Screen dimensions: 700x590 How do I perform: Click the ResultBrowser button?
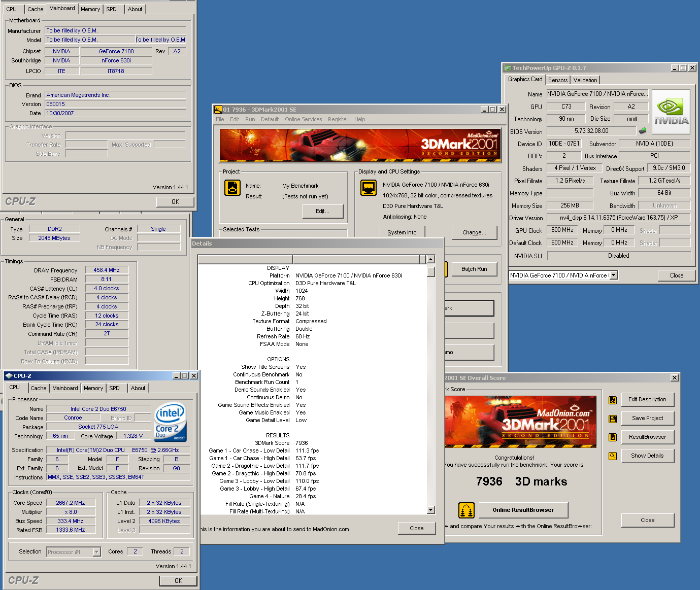(x=647, y=437)
